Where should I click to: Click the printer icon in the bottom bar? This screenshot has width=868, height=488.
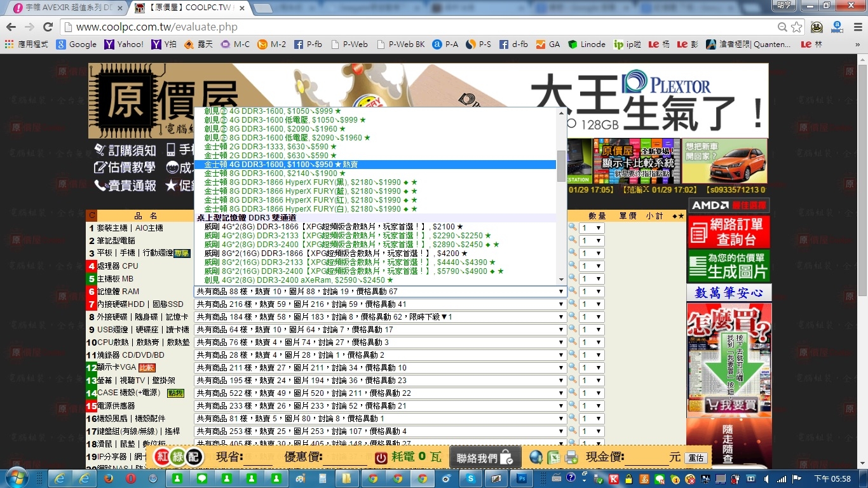click(571, 457)
